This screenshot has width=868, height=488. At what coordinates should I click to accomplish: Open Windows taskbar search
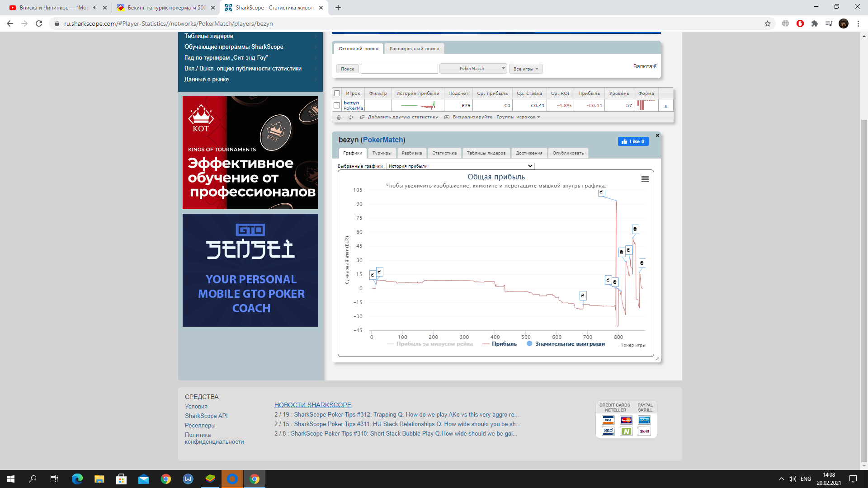click(33, 479)
